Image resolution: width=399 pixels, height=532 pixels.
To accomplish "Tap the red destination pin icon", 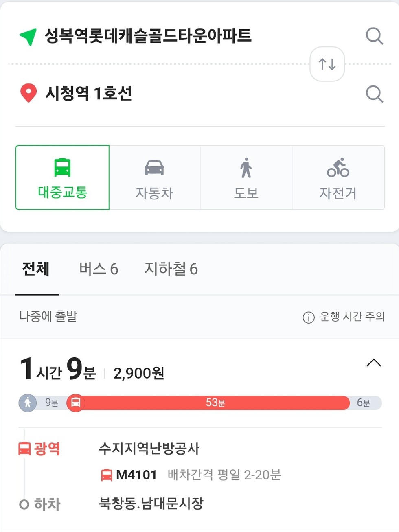I will pos(28,93).
